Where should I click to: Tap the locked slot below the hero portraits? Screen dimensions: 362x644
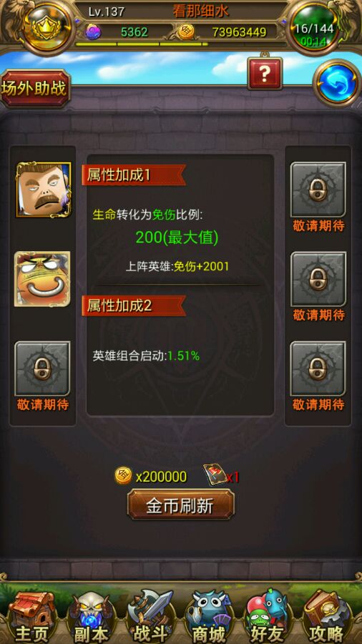pyautogui.click(x=43, y=369)
